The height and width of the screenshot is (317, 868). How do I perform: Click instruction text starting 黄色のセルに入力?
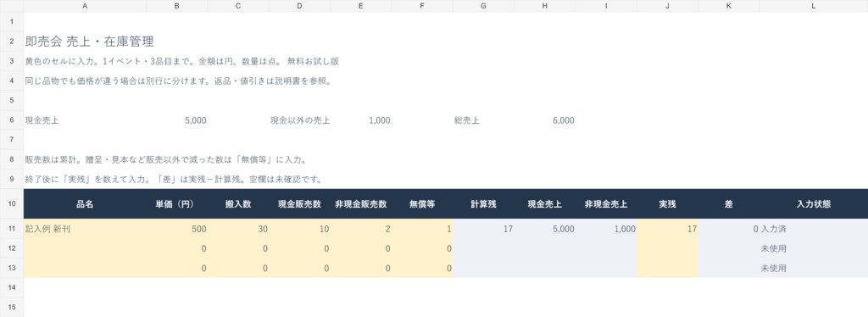(181, 61)
